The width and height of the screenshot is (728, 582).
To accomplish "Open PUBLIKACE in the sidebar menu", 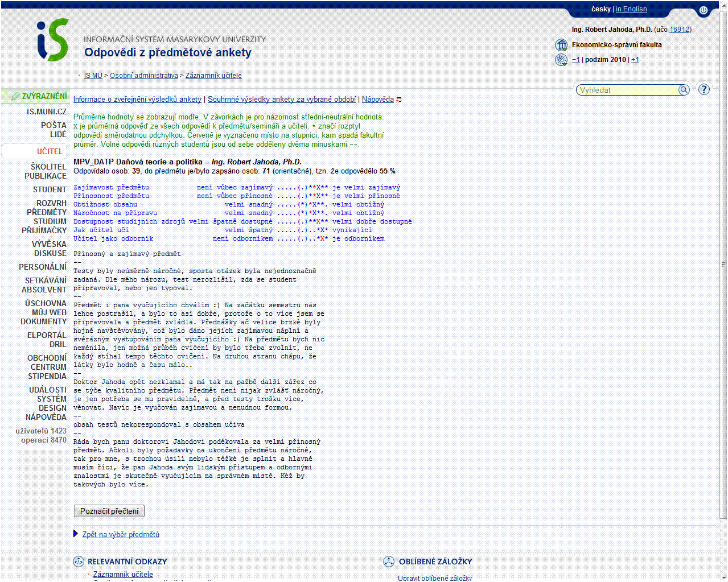I will tap(46, 176).
